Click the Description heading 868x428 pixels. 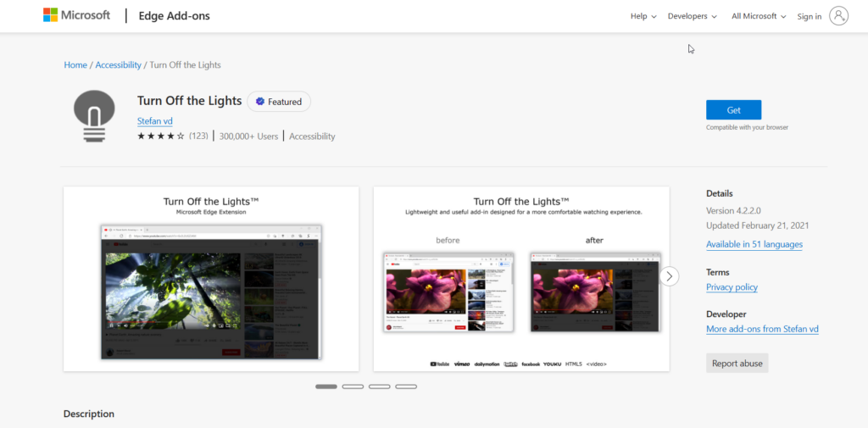(88, 414)
